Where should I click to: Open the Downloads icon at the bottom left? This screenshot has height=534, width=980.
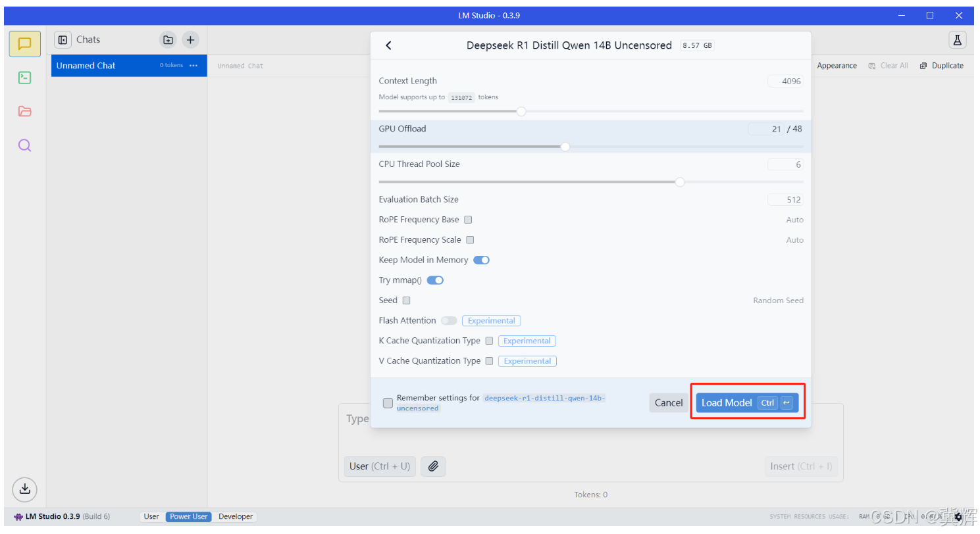tap(24, 489)
